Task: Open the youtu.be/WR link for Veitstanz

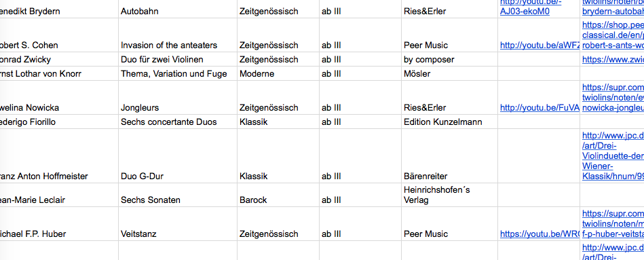Action: coord(539,234)
